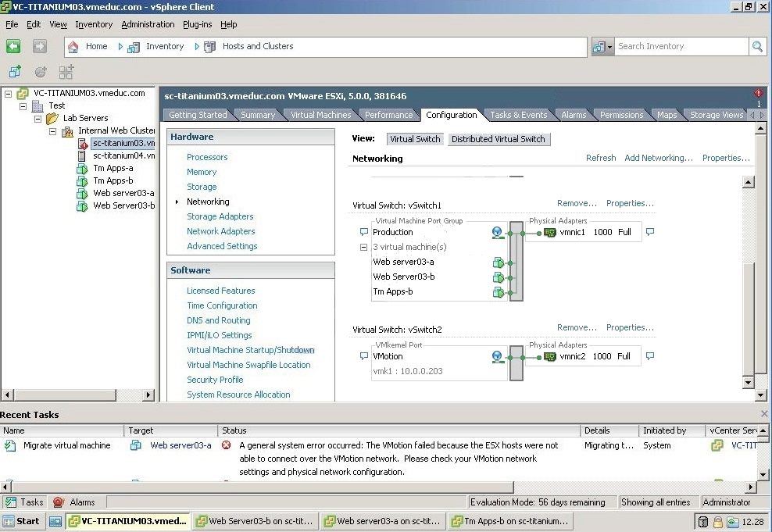Click the Alarms status bar icon
The height and width of the screenshot is (532, 772).
[x=59, y=502]
